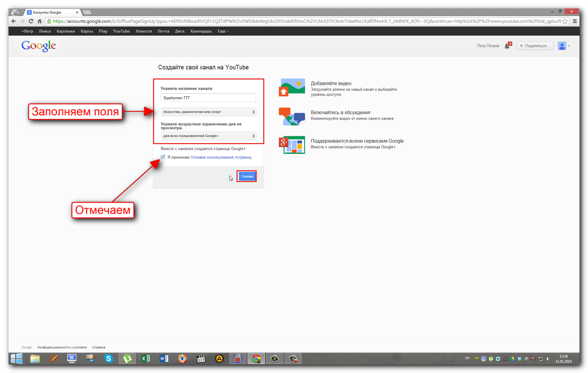Open the 'Справка' footer link

tap(99, 347)
